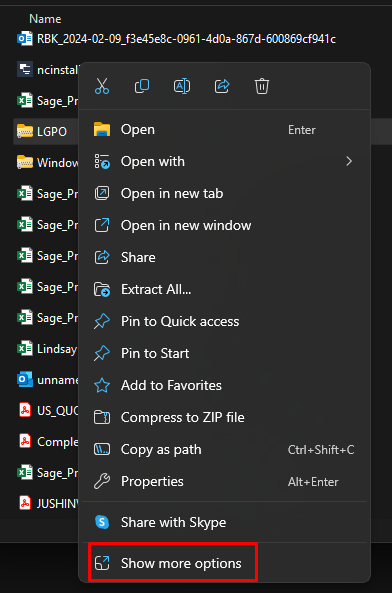Choose Share with Skype
Viewport: 392px width, 593px height.
coord(225,522)
